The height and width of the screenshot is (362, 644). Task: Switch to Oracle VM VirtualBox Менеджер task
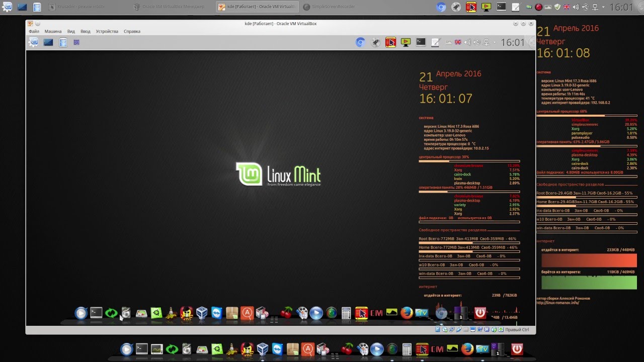pyautogui.click(x=172, y=7)
